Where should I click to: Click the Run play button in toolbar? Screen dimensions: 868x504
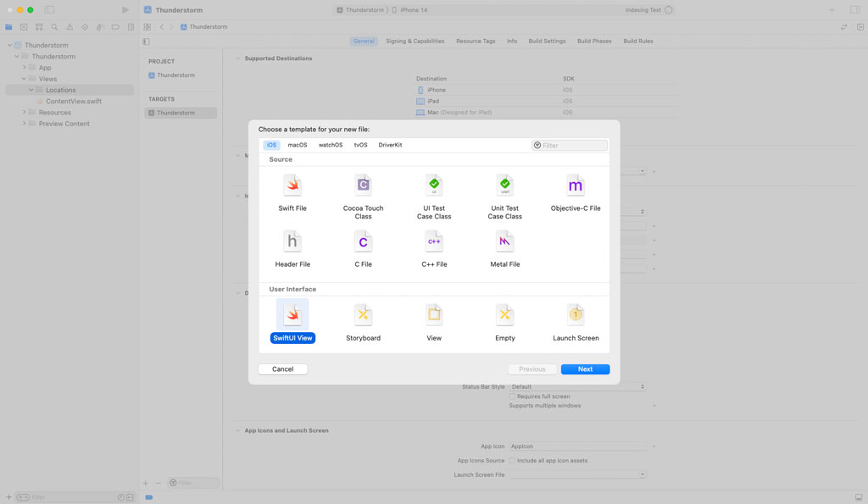click(x=125, y=10)
